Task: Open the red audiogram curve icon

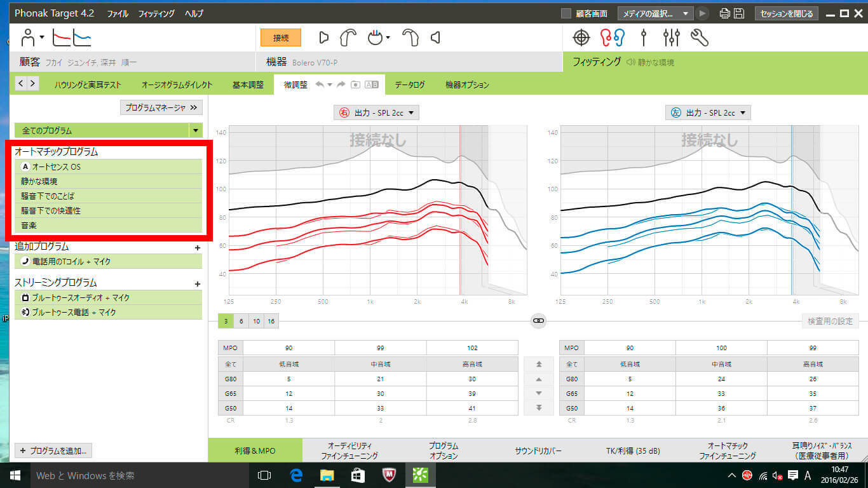Action: (62, 38)
